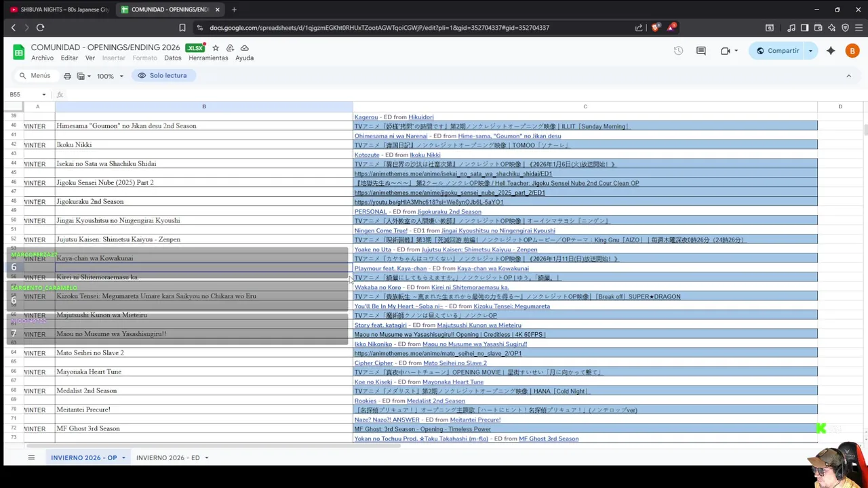
Task: Open the Leo AI icon in browser toolbar
Action: click(831, 28)
